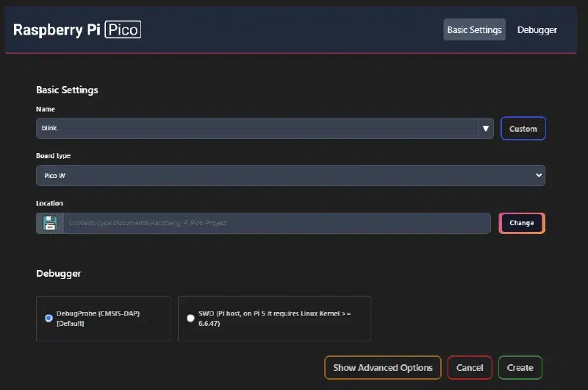Select SWD Pi host radio option
This screenshot has width=588, height=390.
190,319
